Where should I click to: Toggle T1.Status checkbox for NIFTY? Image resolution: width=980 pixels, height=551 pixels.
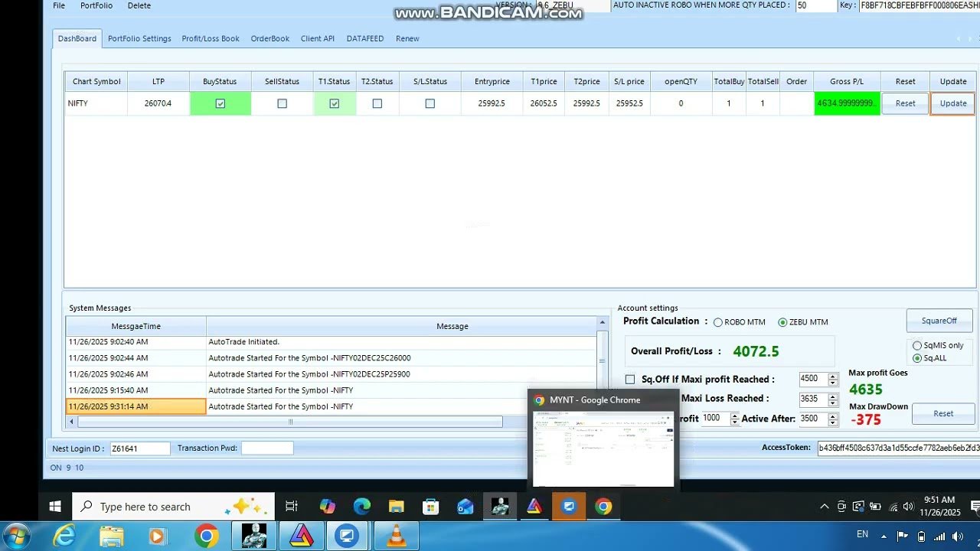(335, 103)
